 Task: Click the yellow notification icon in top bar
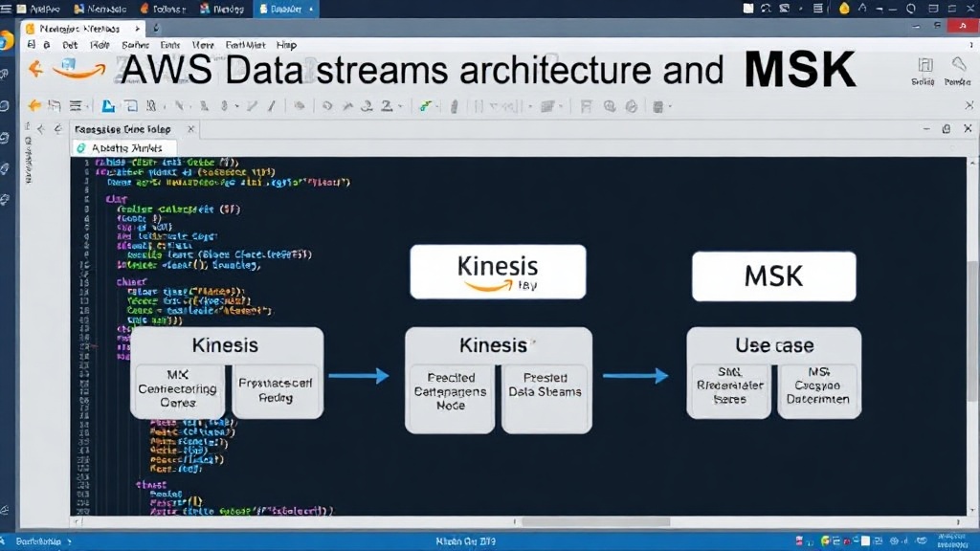click(x=844, y=8)
